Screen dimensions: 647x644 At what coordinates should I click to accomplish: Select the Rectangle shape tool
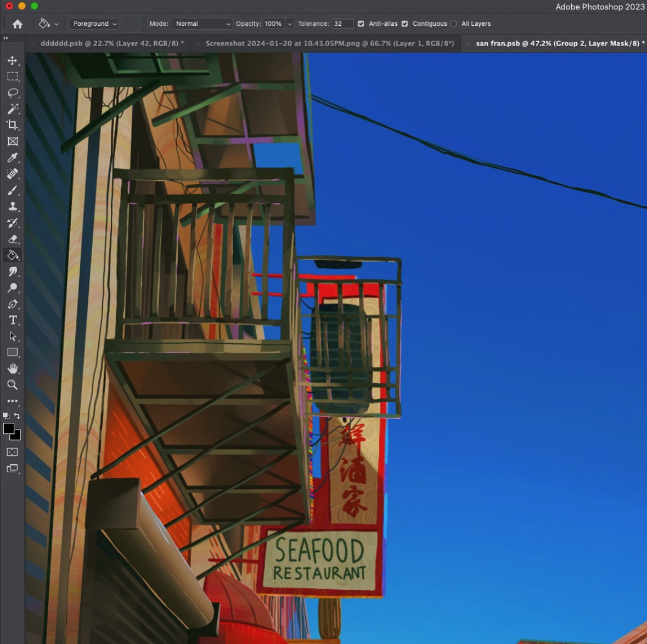[x=13, y=352]
